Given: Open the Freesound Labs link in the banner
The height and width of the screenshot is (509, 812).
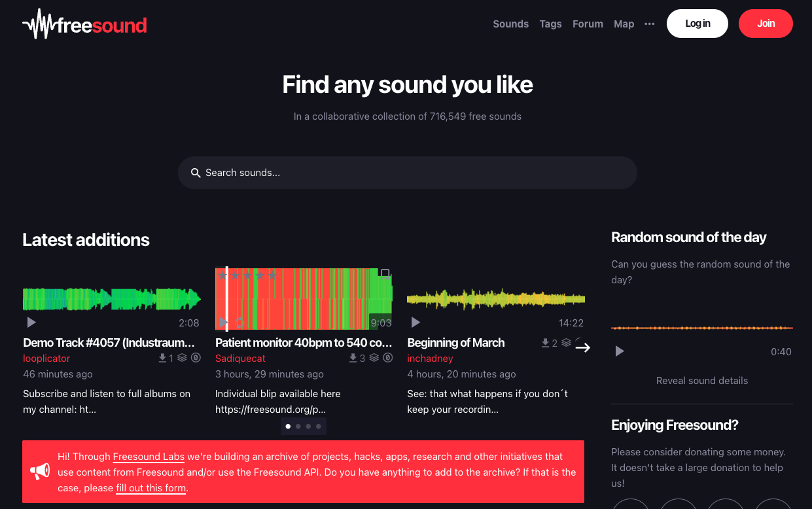Looking at the screenshot, I should coord(149,456).
